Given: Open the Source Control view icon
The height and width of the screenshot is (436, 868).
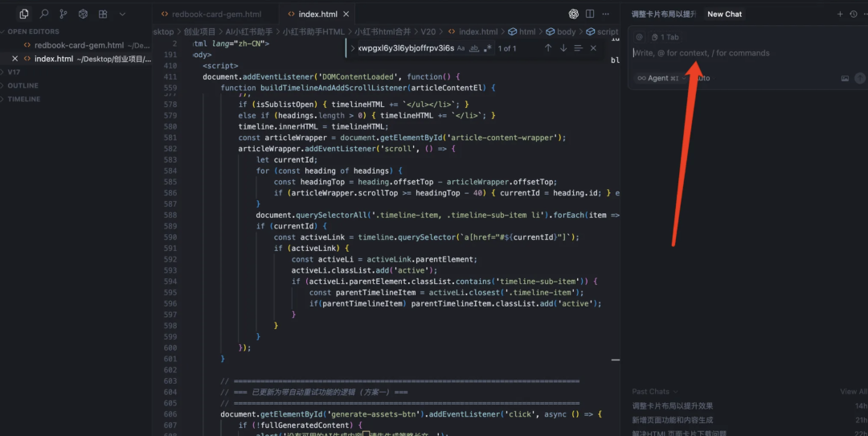Looking at the screenshot, I should pyautogui.click(x=63, y=14).
